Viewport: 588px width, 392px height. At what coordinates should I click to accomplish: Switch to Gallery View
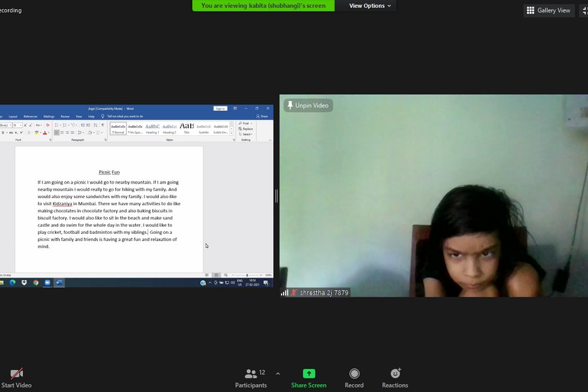[549, 10]
